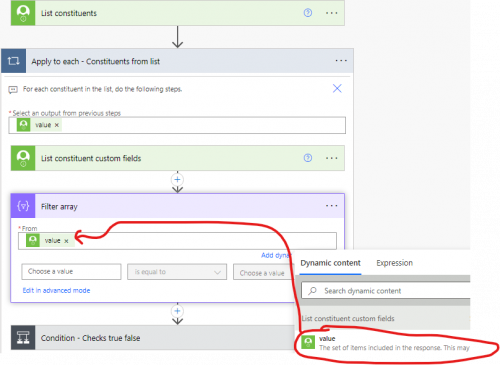Open the is equal to dropdown
This screenshot has height=365, width=500.
tap(177, 272)
